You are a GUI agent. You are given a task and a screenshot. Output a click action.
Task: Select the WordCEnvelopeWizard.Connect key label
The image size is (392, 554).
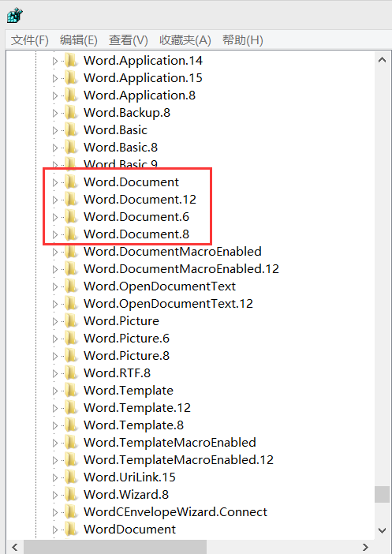176,511
